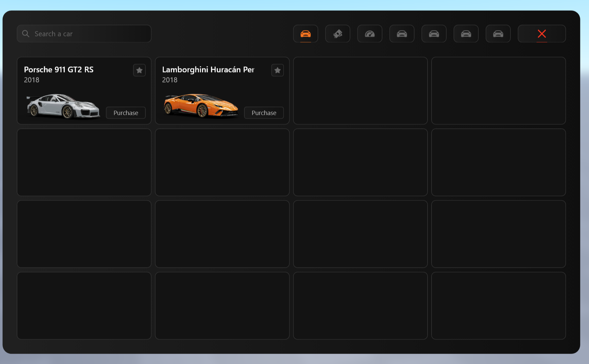Click empty slot right of Lamborghini card
Screen dimensions: 589x364
tap(360, 91)
